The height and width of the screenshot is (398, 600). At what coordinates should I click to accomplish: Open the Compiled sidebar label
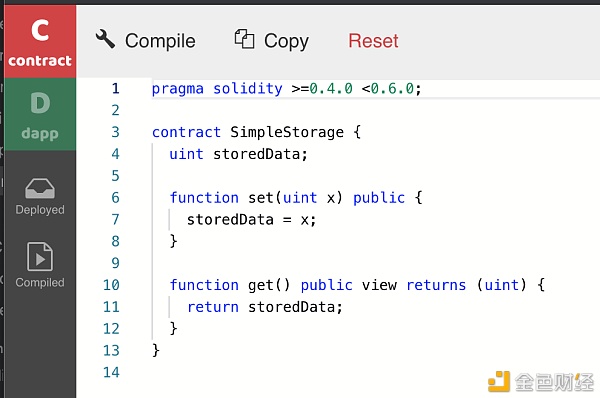click(40, 282)
